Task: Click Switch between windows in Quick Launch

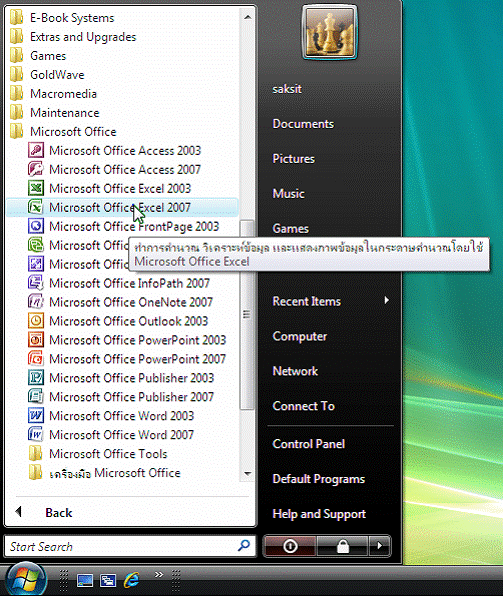Action: click(x=108, y=580)
